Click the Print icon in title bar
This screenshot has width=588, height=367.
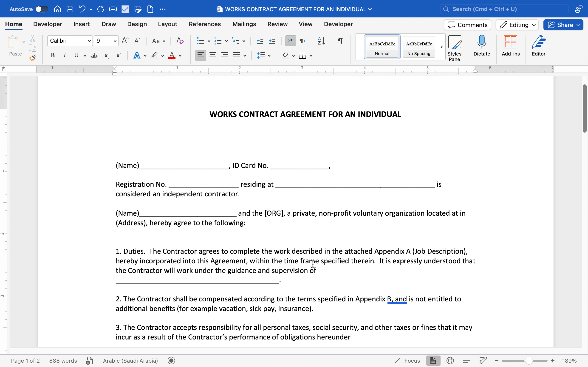pyautogui.click(x=113, y=9)
